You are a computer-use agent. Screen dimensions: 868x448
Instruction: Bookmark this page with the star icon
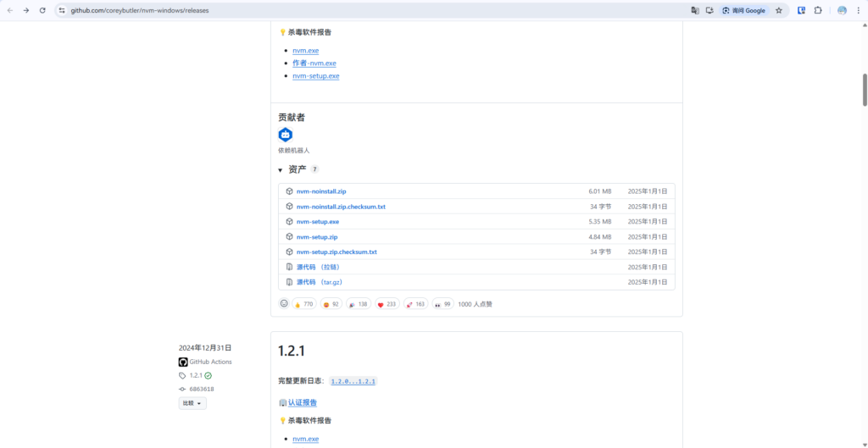click(778, 10)
